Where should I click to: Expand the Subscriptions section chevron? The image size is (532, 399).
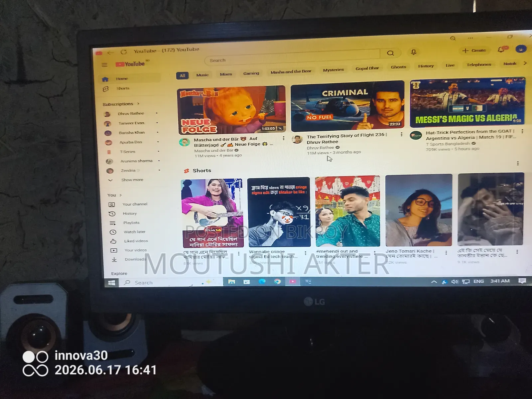[138, 104]
